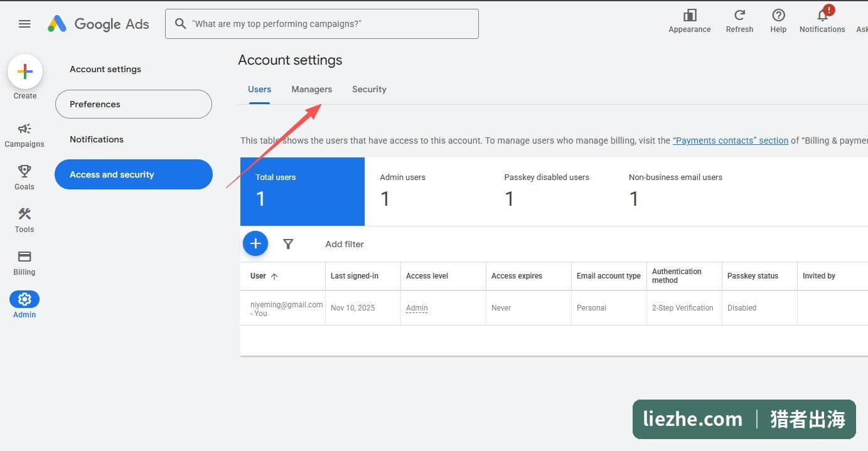This screenshot has height=451, width=868.
Task: Click the 2-Step Verification cell
Action: pyautogui.click(x=683, y=308)
